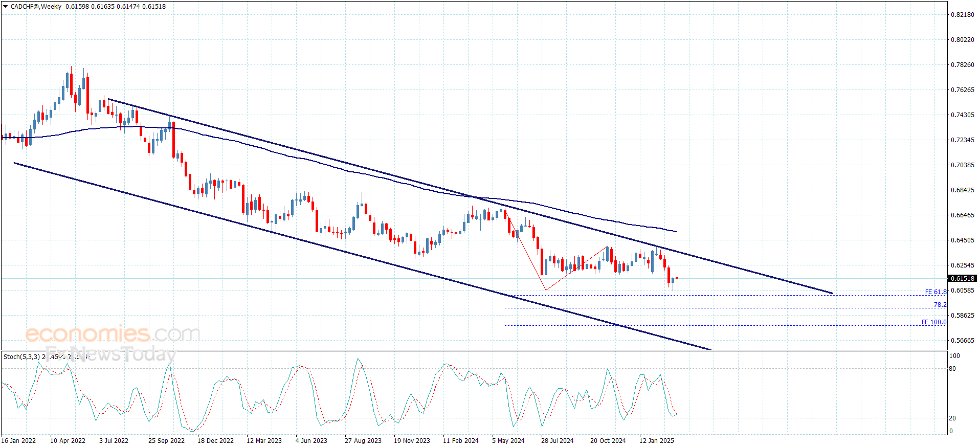The image size is (980, 447).
Task: Click the 12 Jan 2025 date marker
Action: (656, 440)
